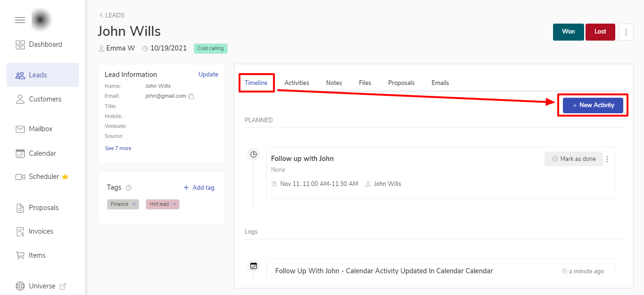Open Mailbox envelope icon in sidebar
Screen dimensions: 644x295
click(20, 129)
